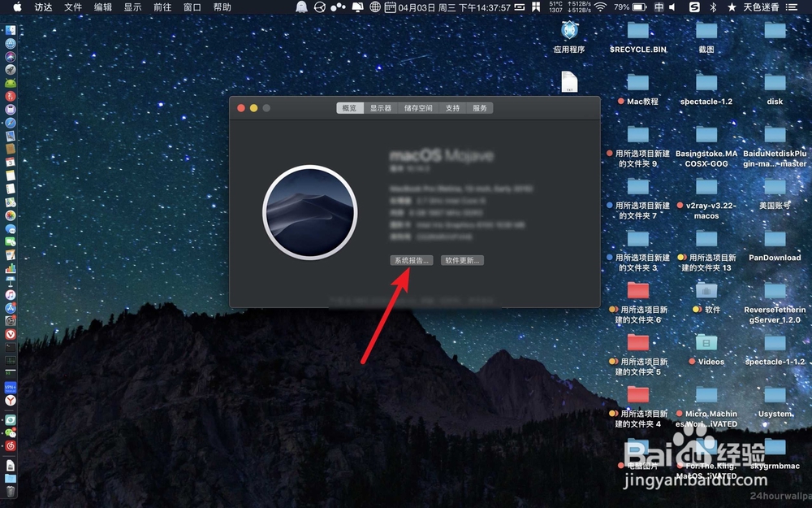Select the 用所选项目新建的文件夹 13 folder
The height and width of the screenshot is (508, 812).
pos(706,239)
